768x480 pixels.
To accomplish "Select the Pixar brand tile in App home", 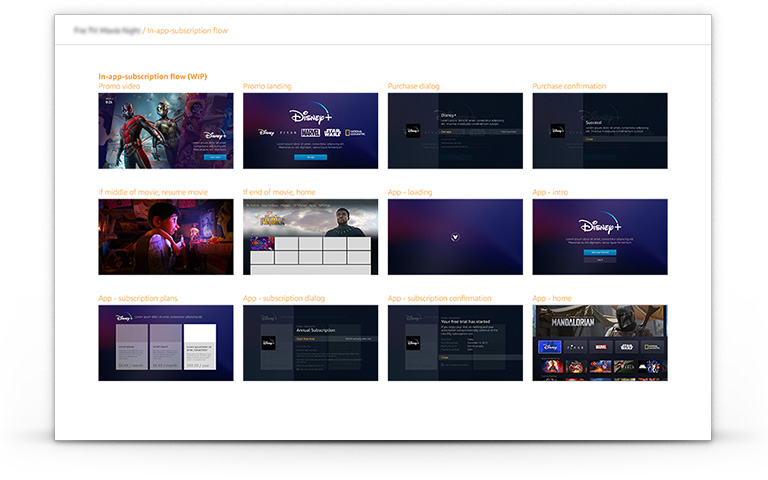I will click(x=575, y=347).
